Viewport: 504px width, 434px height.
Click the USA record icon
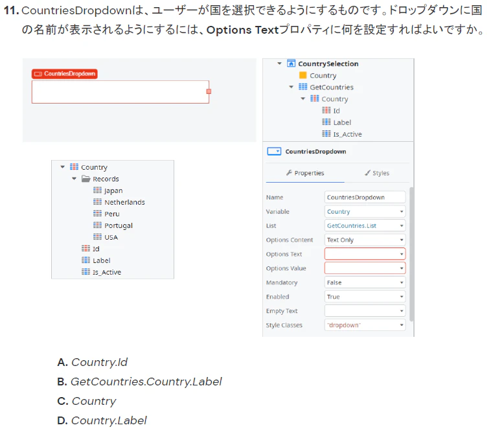pos(97,237)
